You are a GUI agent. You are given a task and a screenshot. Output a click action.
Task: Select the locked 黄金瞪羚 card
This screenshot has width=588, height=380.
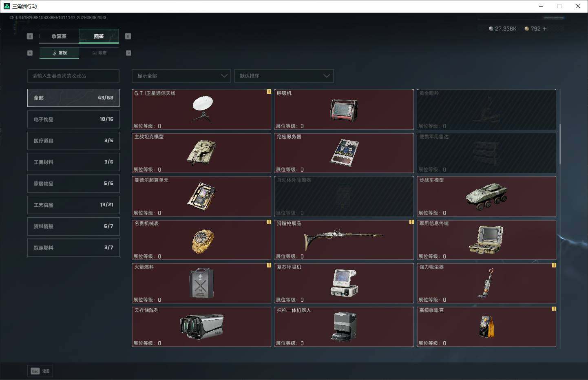pyautogui.click(x=486, y=110)
